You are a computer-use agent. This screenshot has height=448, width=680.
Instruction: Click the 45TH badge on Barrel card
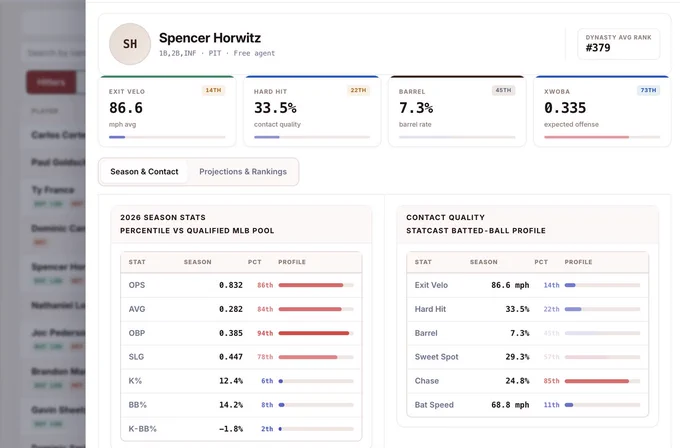[x=503, y=90]
